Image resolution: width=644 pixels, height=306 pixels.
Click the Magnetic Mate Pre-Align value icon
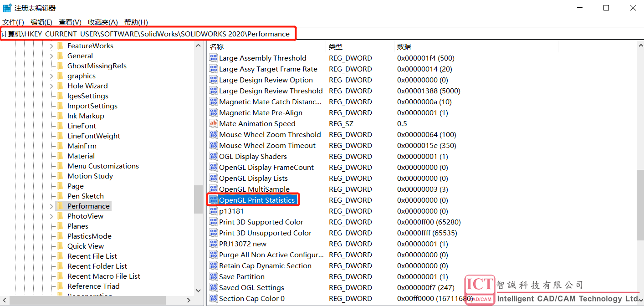(214, 112)
